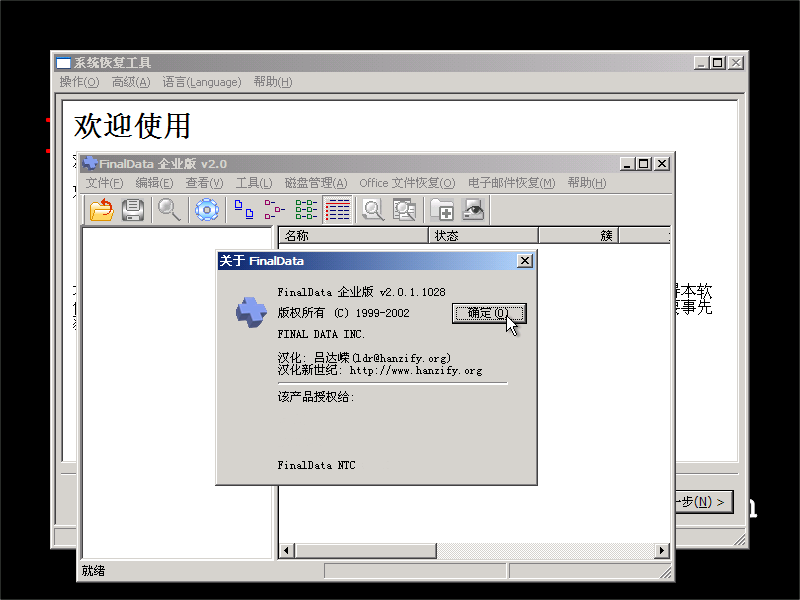Click the 该产品授权给 label

point(315,396)
